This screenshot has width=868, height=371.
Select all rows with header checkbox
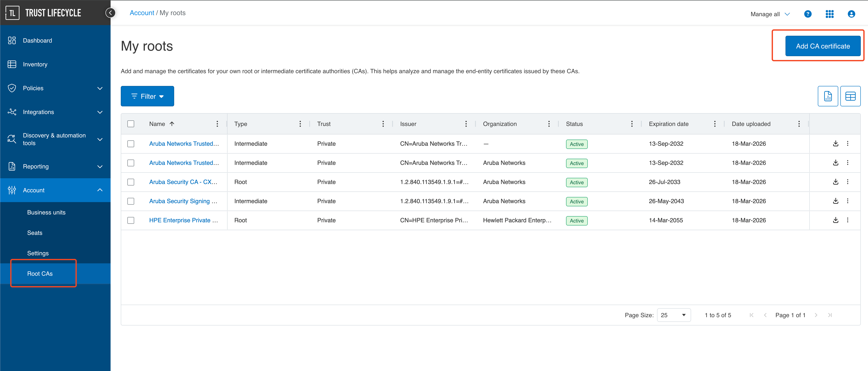coord(131,124)
